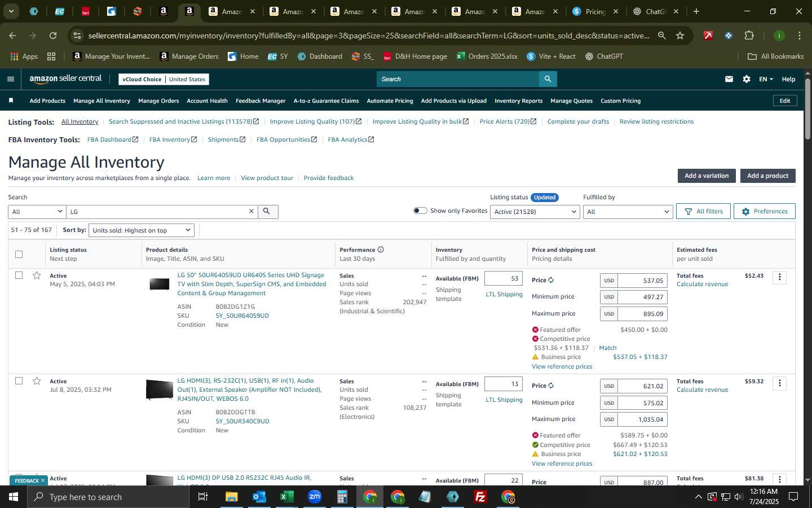The image size is (812, 508).
Task: Favorite the LG 50" 50UR640S9UD listing star
Action: coord(37,275)
